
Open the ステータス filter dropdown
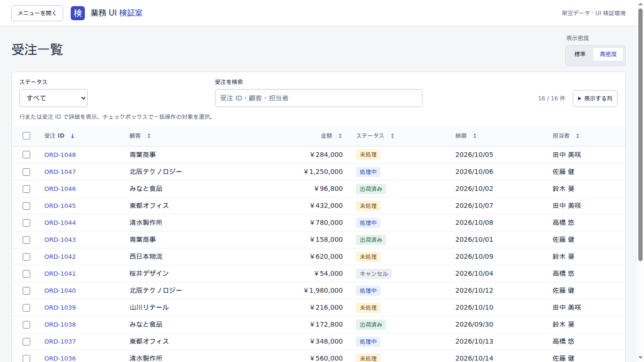click(x=53, y=98)
